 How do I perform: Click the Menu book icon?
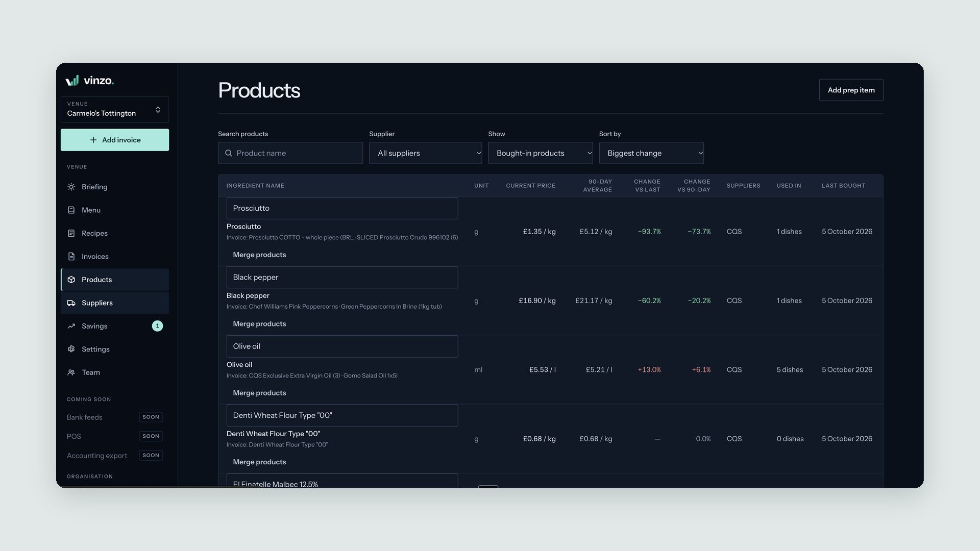pyautogui.click(x=71, y=210)
